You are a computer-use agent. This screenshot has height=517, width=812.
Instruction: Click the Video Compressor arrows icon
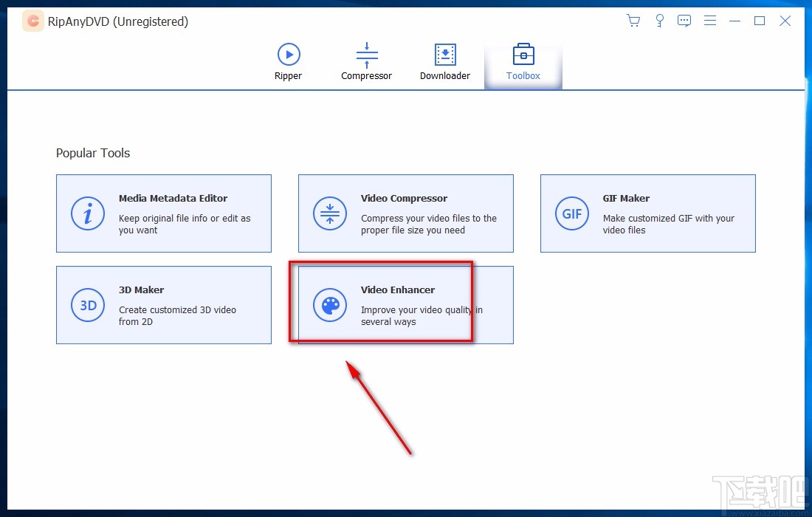coord(330,213)
